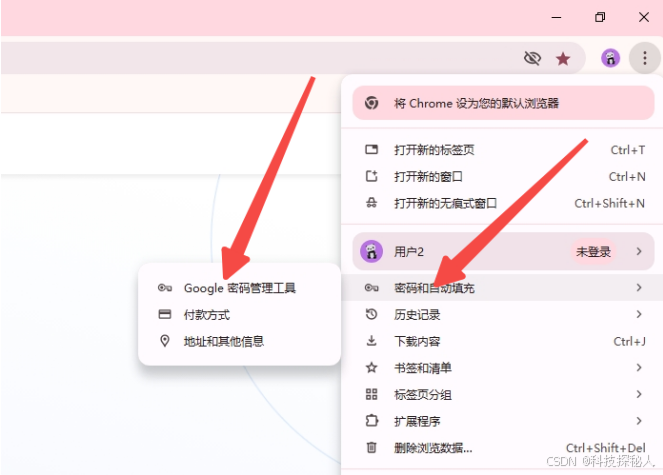Click the new tab icon beside 打开新的标签页
This screenshot has height=475, width=663.
pyautogui.click(x=372, y=149)
